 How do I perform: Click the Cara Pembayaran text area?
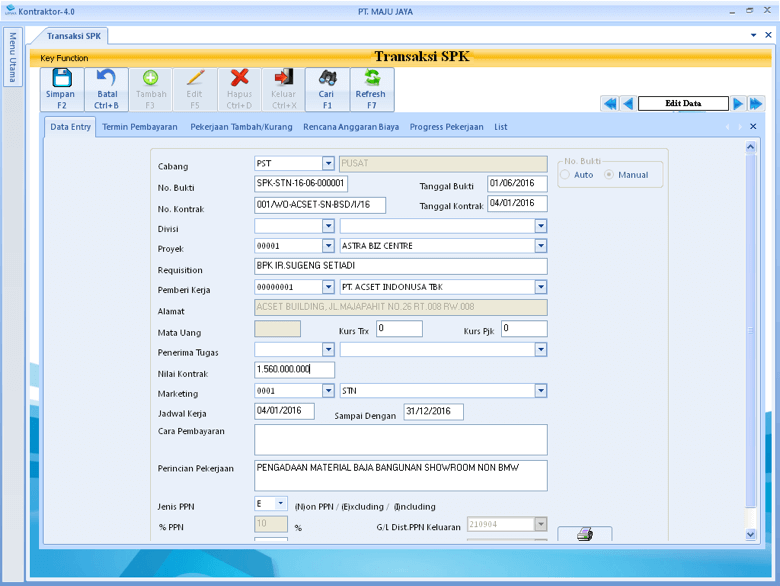400,440
